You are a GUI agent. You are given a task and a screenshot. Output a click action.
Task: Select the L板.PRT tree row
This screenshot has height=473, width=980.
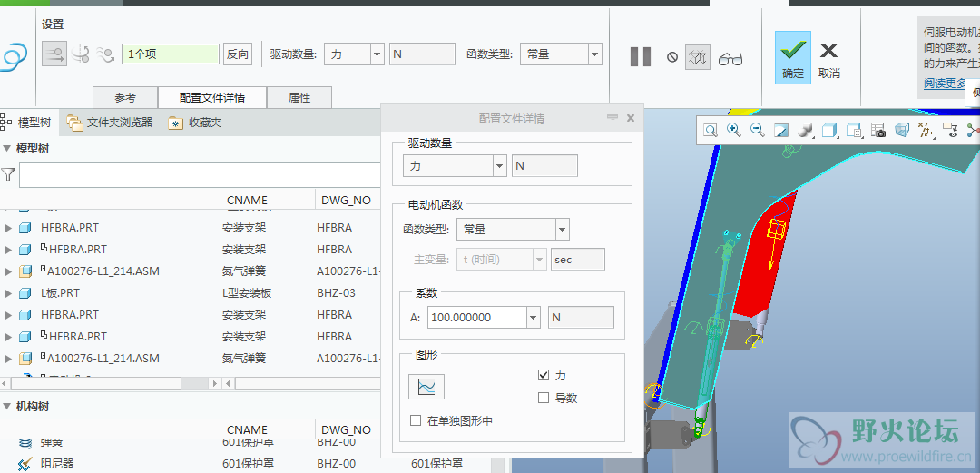point(191,293)
